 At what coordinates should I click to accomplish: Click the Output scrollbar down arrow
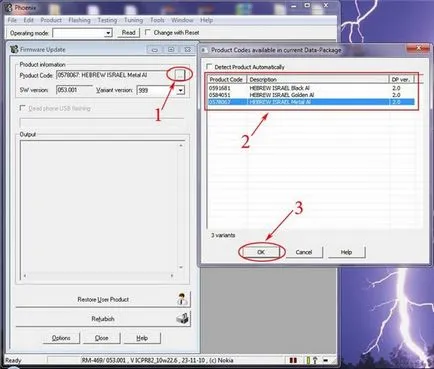(x=181, y=267)
